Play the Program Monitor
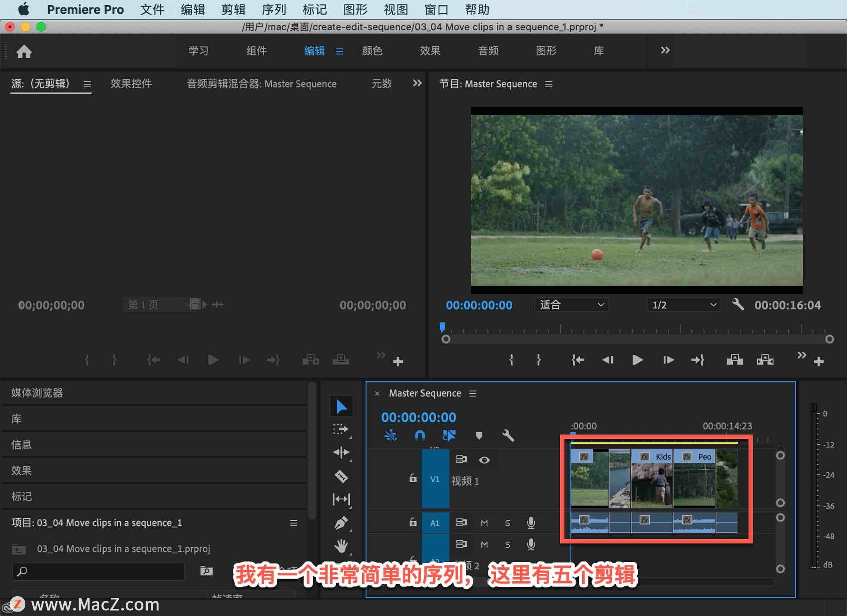This screenshot has width=847, height=616. tap(637, 360)
